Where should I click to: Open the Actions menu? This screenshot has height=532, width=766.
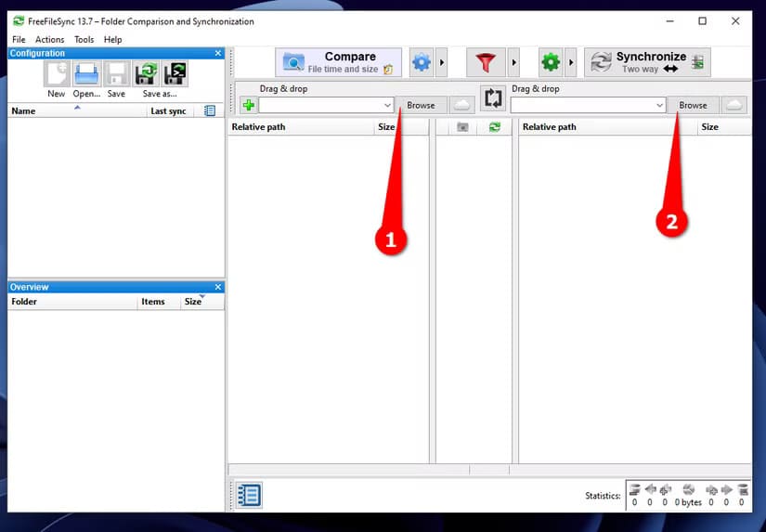49,40
